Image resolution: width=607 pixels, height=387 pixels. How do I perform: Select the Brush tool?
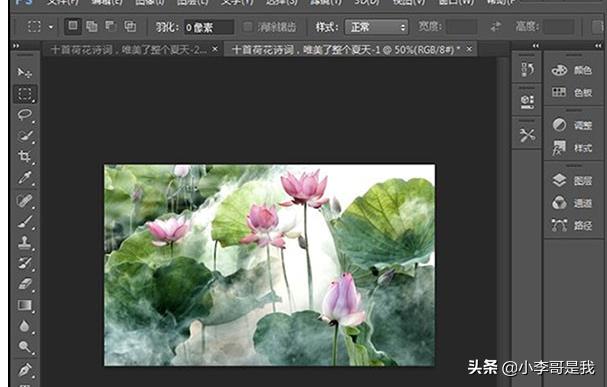tap(25, 222)
